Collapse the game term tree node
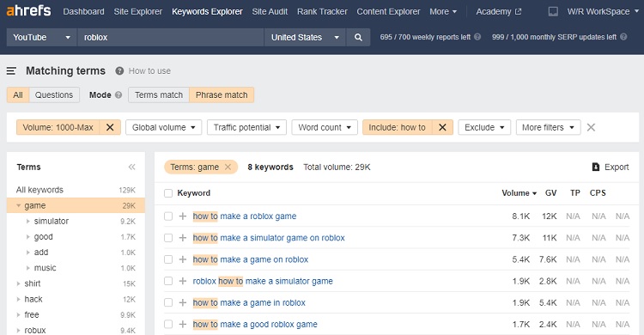Screen dimensions: 644x335 click(19, 205)
